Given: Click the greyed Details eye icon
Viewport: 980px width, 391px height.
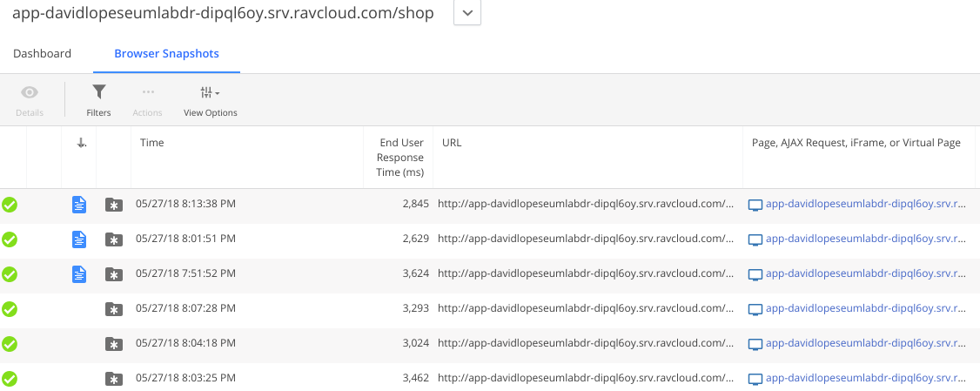Looking at the screenshot, I should (x=30, y=92).
